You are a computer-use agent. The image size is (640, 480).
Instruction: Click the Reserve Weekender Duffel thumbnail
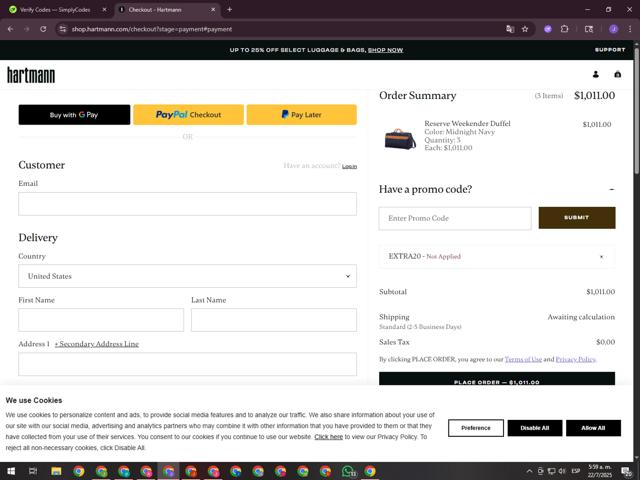(x=400, y=139)
